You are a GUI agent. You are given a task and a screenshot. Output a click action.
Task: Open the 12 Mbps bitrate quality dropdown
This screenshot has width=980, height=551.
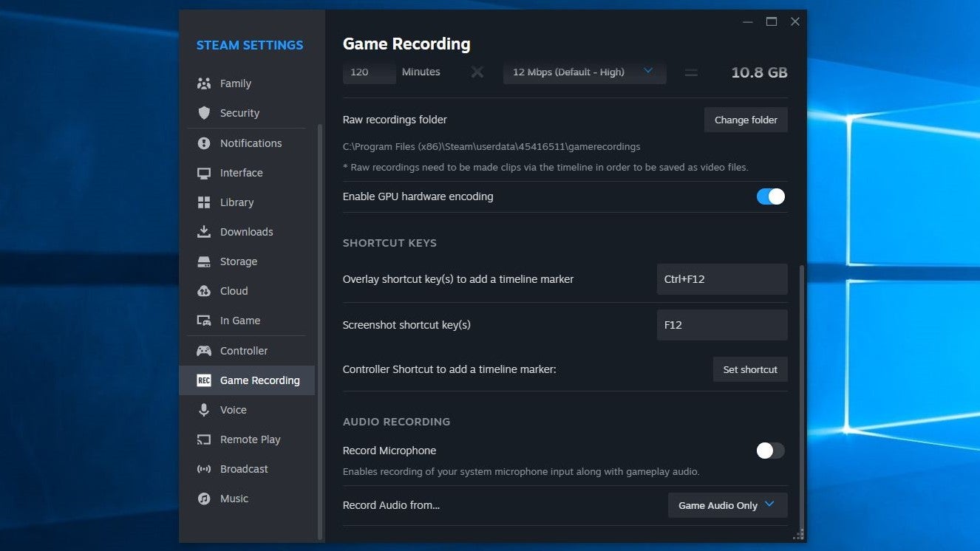click(584, 72)
